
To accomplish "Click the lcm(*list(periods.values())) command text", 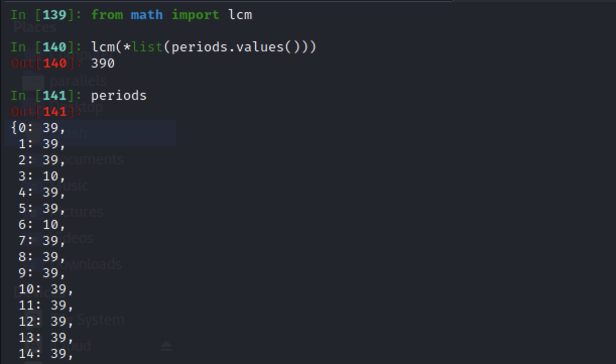I will coord(203,47).
